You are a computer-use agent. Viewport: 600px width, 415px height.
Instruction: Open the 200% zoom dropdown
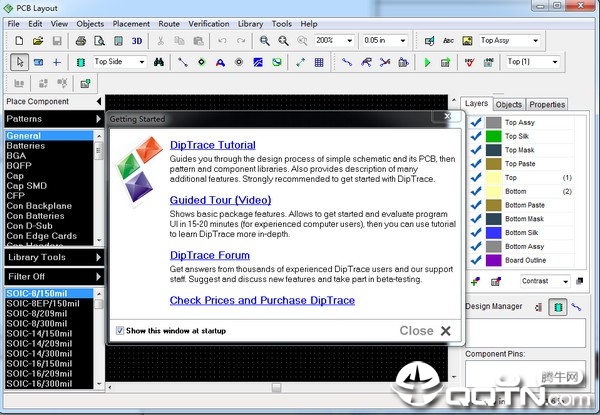pyautogui.click(x=349, y=41)
